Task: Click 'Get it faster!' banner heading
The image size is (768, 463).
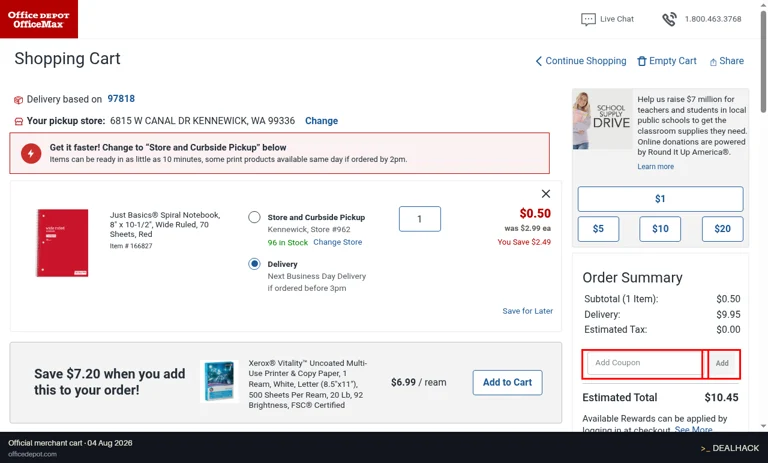Action: click(x=168, y=147)
